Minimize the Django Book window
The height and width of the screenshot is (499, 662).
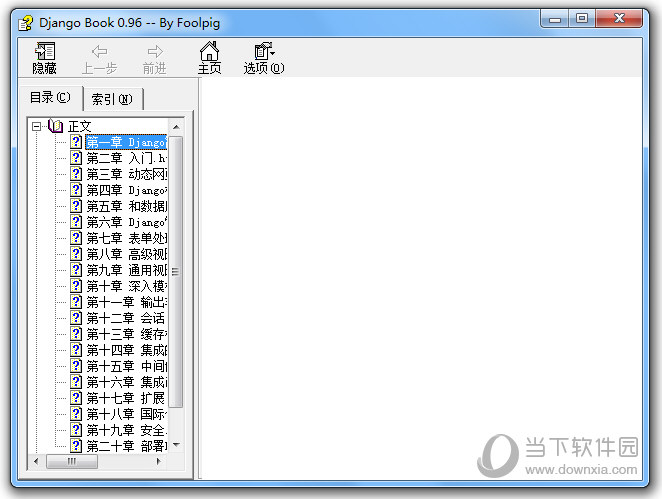coord(554,19)
